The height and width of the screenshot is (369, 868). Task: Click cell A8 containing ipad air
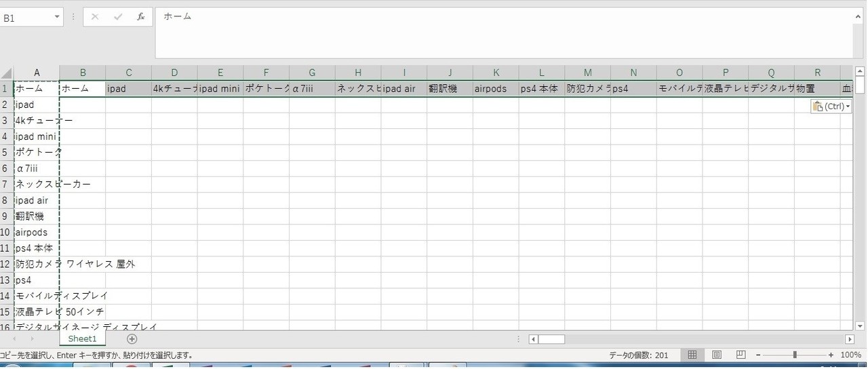pyautogui.click(x=37, y=200)
